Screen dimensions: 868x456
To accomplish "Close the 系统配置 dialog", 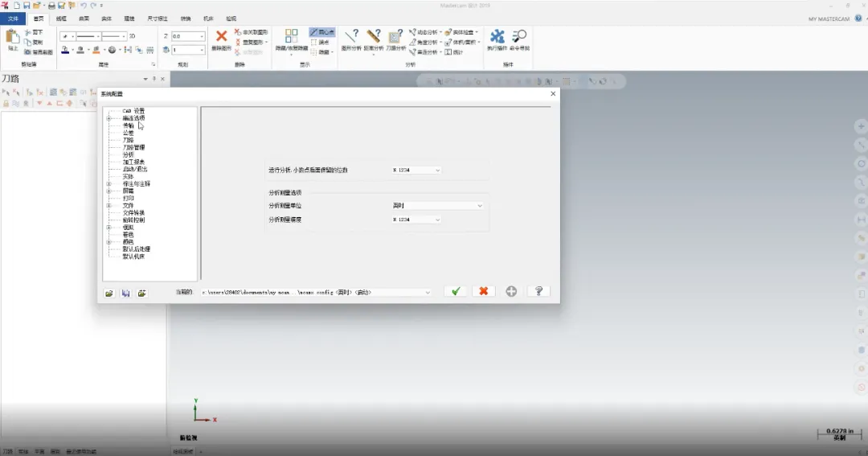I will 552,93.
